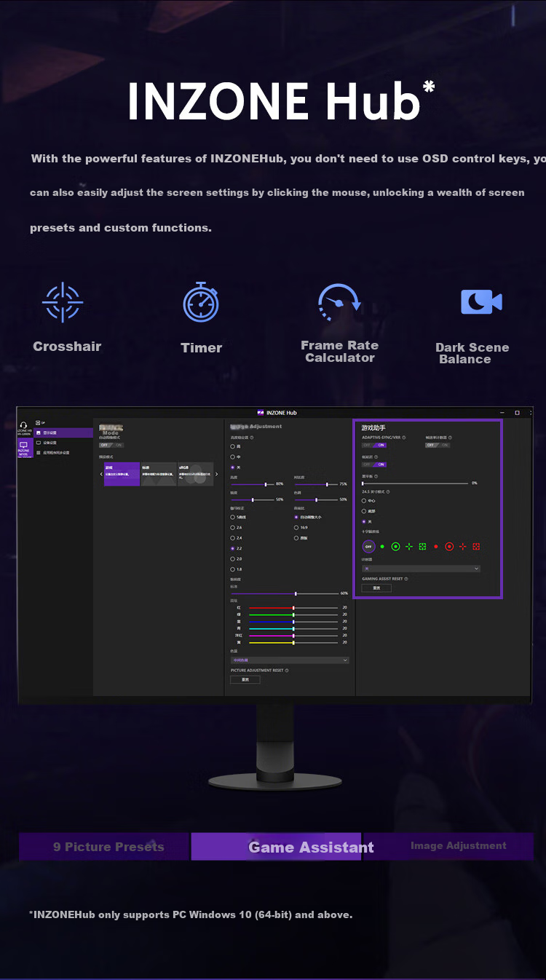Open the app sync settings sidebar item
The width and height of the screenshot is (546, 980).
[64, 452]
